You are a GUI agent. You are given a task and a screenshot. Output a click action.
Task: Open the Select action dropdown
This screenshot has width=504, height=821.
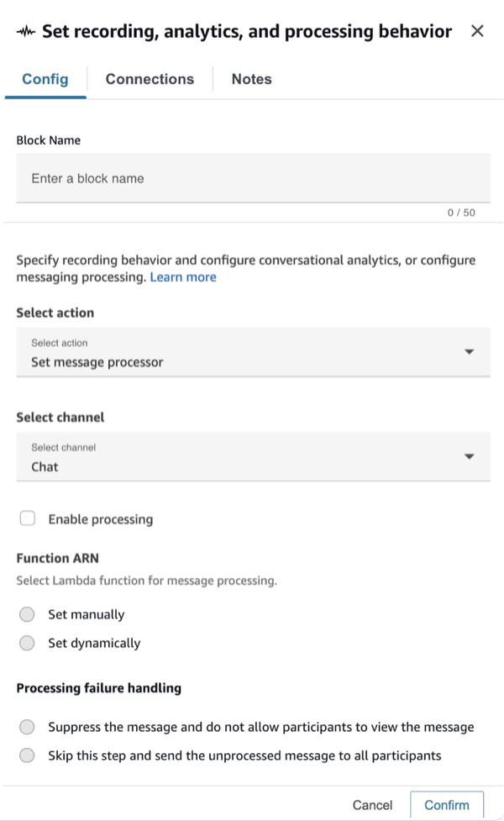pyautogui.click(x=252, y=351)
